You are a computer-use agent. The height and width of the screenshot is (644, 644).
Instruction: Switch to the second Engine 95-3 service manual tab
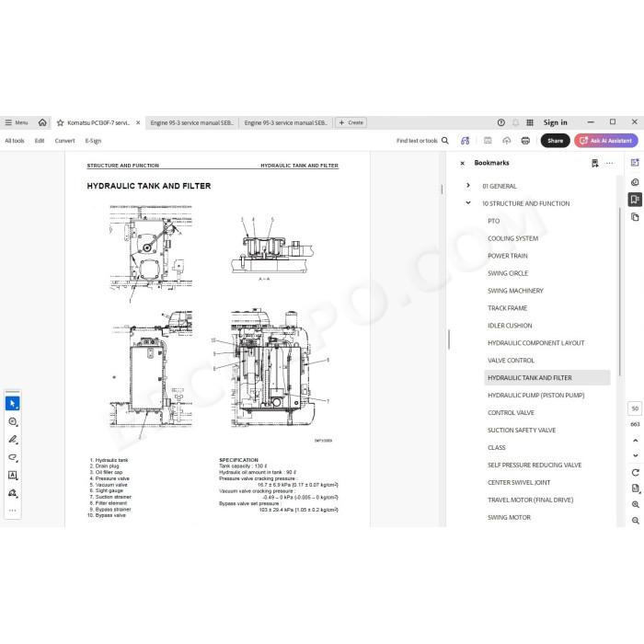286,122
